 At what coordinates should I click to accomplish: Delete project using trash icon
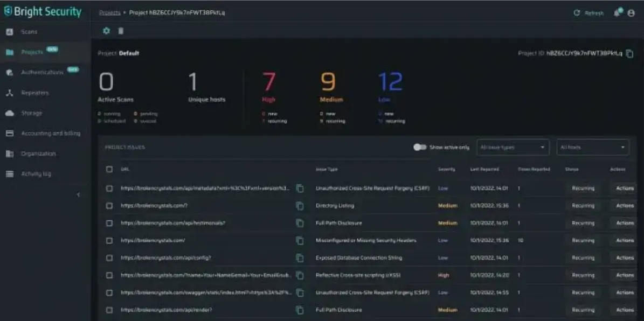click(x=121, y=31)
